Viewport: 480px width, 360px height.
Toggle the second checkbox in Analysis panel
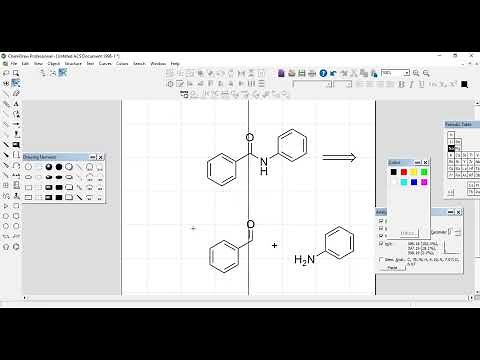tap(381, 229)
